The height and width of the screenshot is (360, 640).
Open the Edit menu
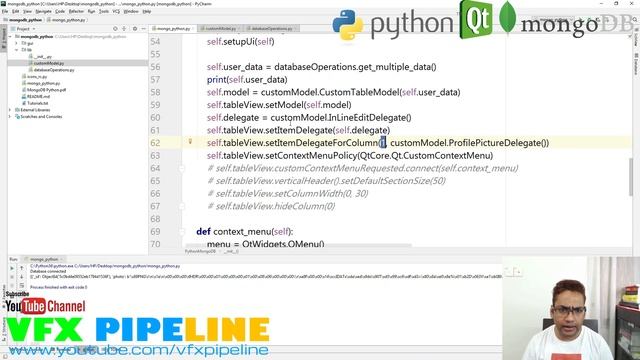tap(16, 11)
